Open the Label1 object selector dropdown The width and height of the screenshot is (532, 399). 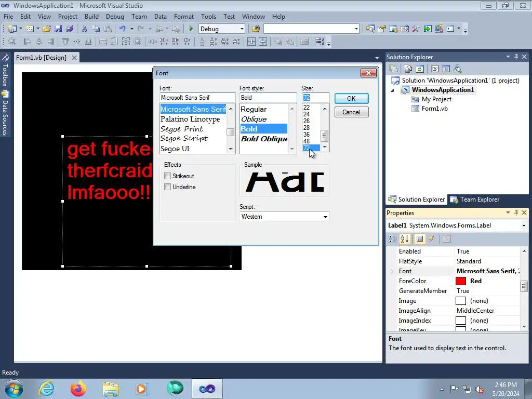point(524,225)
